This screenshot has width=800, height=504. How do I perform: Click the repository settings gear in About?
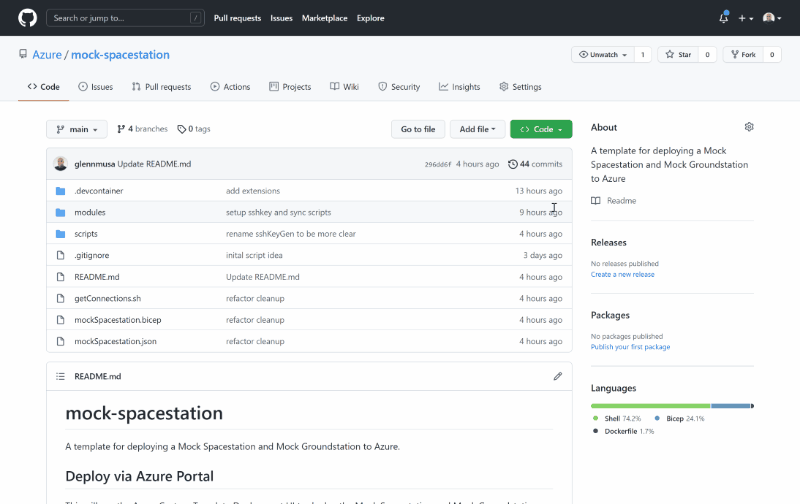pos(749,127)
